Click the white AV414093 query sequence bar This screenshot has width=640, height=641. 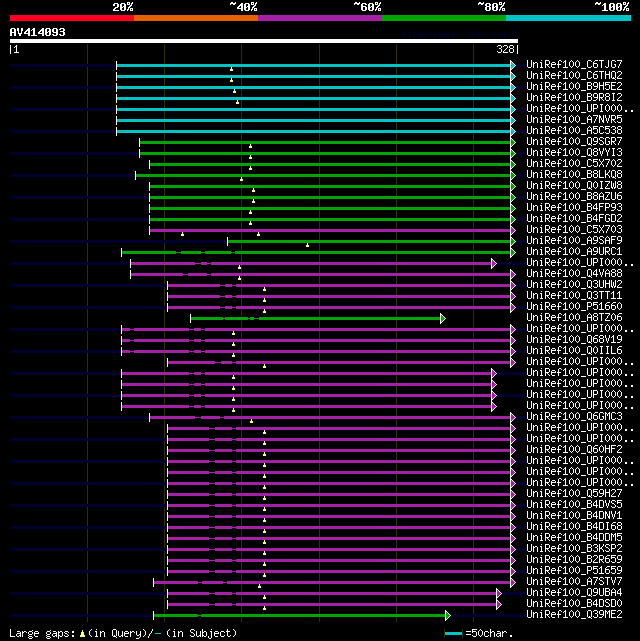pos(264,41)
